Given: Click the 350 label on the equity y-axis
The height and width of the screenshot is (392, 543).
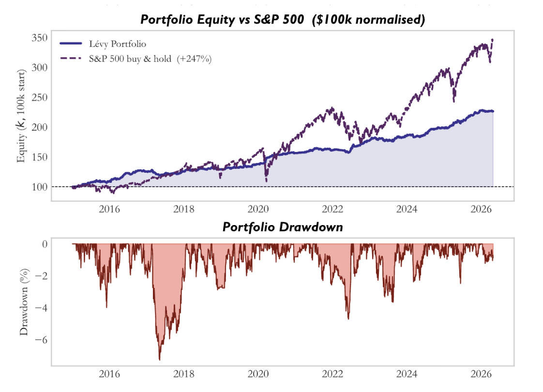Looking at the screenshot, I should pos(40,38).
